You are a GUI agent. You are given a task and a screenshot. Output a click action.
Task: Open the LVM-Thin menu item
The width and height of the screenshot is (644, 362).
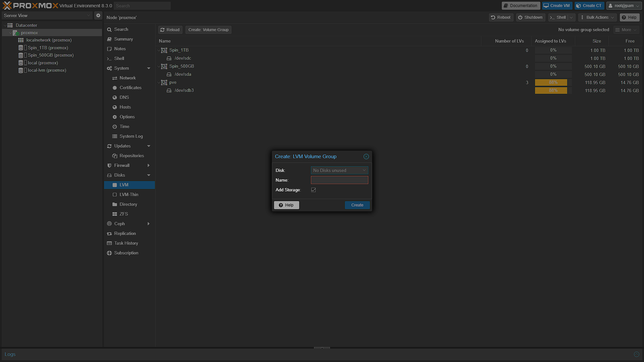129,195
